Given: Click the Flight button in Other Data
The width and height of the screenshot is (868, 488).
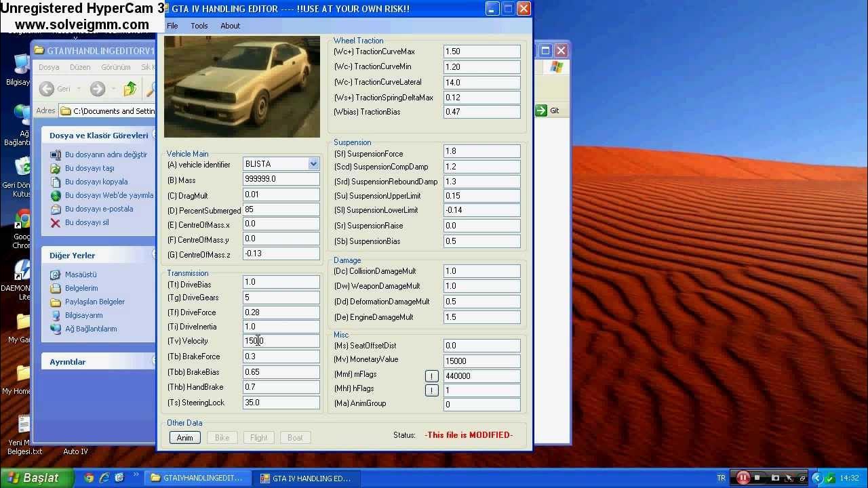Looking at the screenshot, I should [258, 438].
